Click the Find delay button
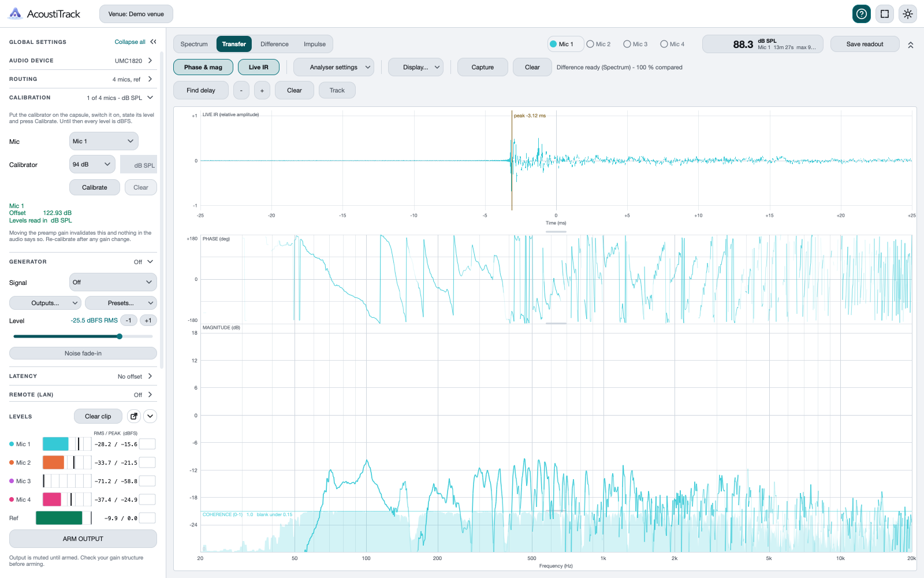924x578 pixels. coord(201,90)
